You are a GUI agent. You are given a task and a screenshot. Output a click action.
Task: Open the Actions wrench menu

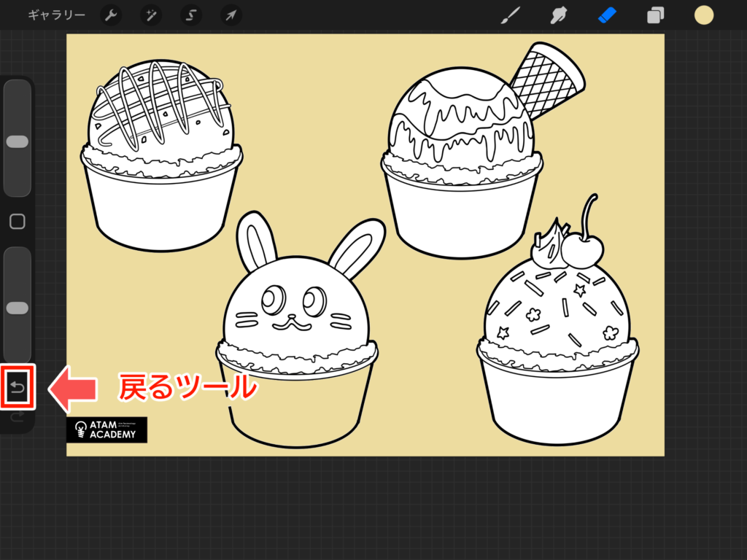pyautogui.click(x=111, y=15)
